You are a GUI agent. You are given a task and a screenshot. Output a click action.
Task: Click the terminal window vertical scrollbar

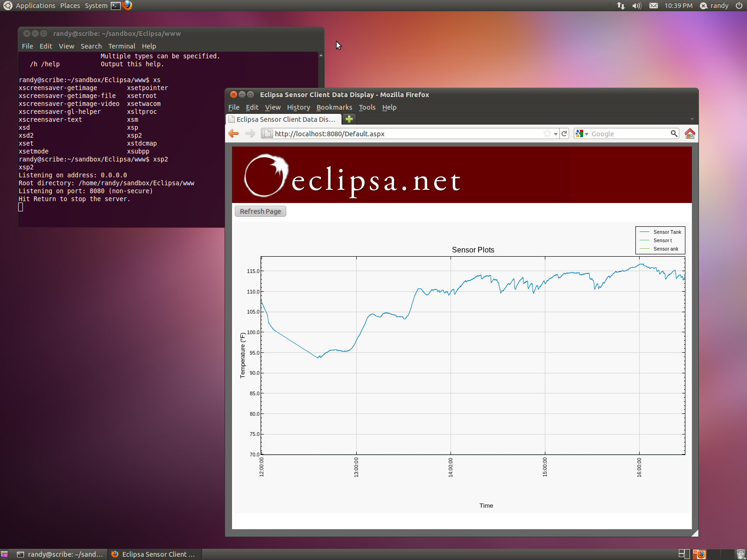coord(321,140)
